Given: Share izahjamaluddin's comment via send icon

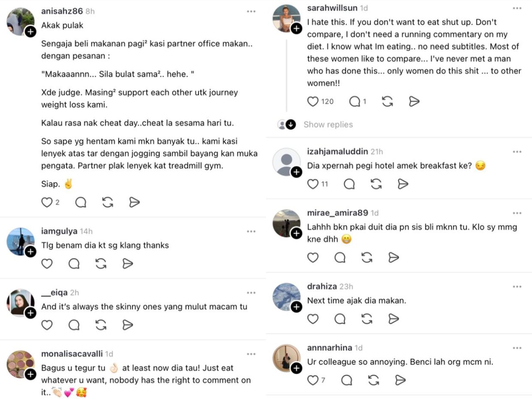Looking at the screenshot, I should [403, 184].
